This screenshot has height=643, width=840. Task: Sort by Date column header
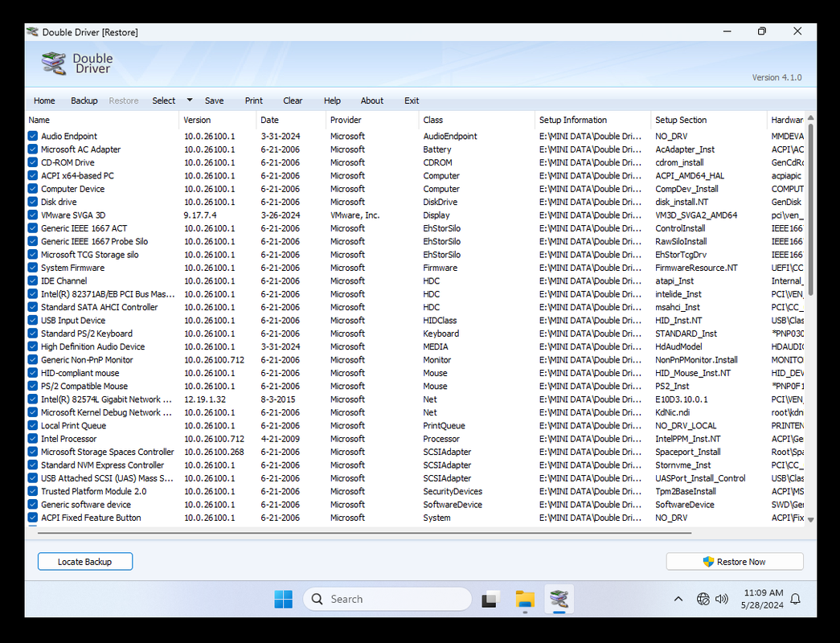[291, 120]
